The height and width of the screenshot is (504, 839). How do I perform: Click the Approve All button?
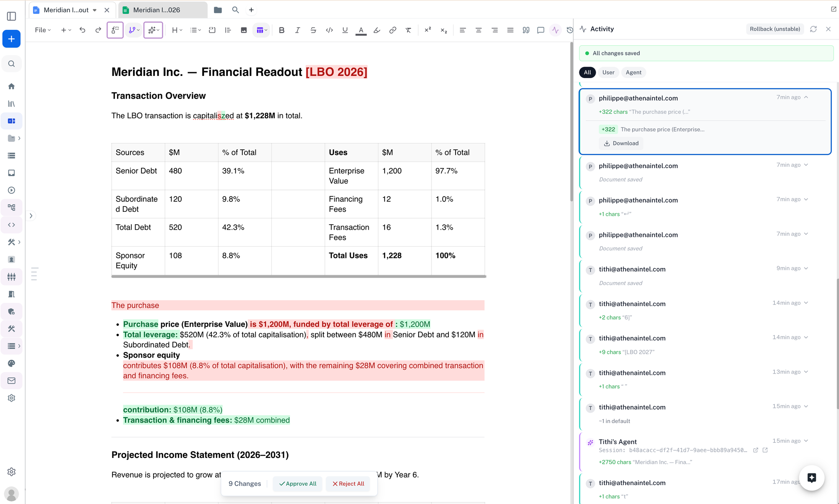297,483
